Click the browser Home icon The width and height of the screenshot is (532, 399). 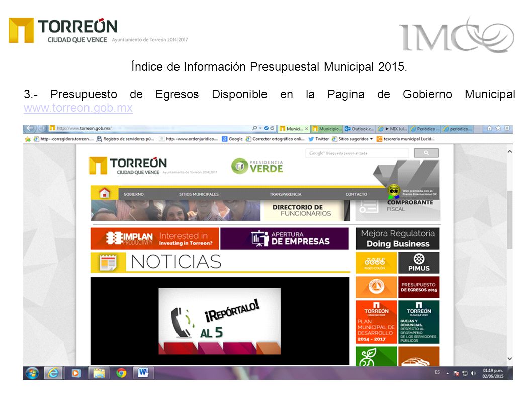(489, 128)
